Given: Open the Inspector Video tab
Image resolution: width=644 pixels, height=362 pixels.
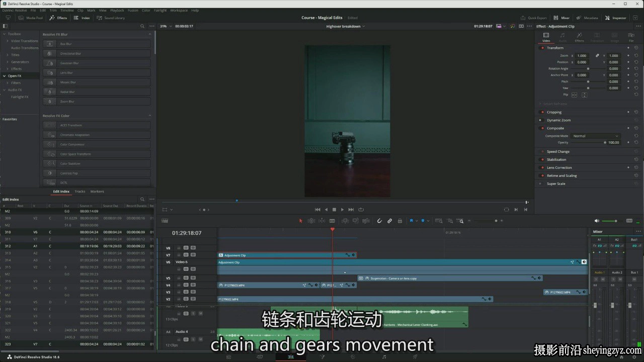Looking at the screenshot, I should tap(546, 37).
